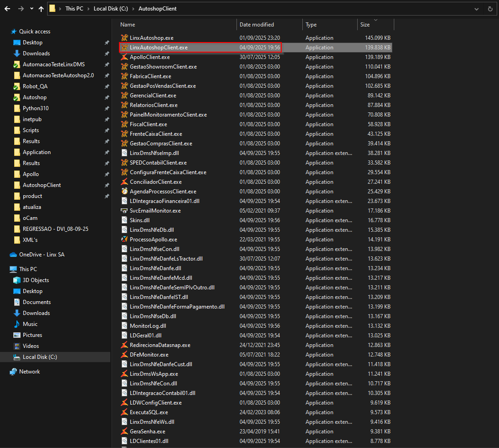This screenshot has width=499, height=448.
Task: Open 'REGRESSAO - DVI_08-09-25' folder in sidebar
Action: tap(55, 229)
